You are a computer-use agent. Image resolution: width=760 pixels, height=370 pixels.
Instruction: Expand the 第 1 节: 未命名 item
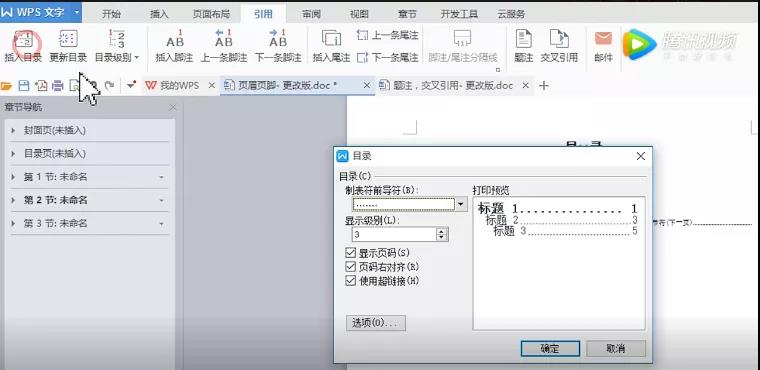[x=13, y=177]
